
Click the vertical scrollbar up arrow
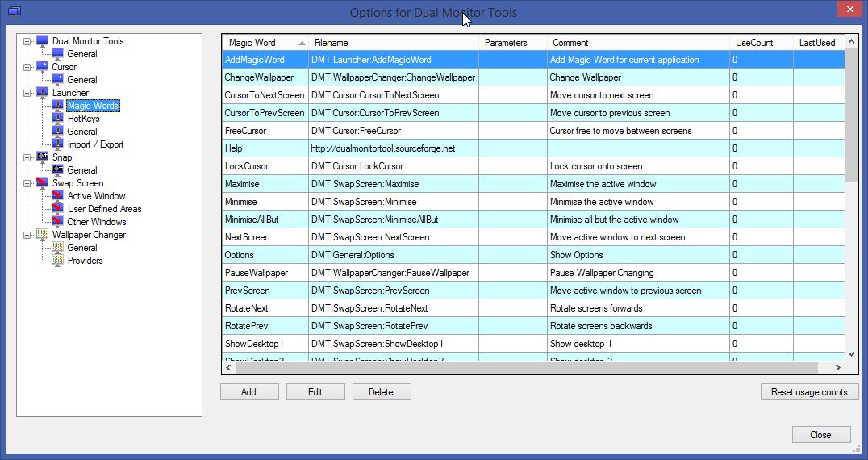point(851,41)
